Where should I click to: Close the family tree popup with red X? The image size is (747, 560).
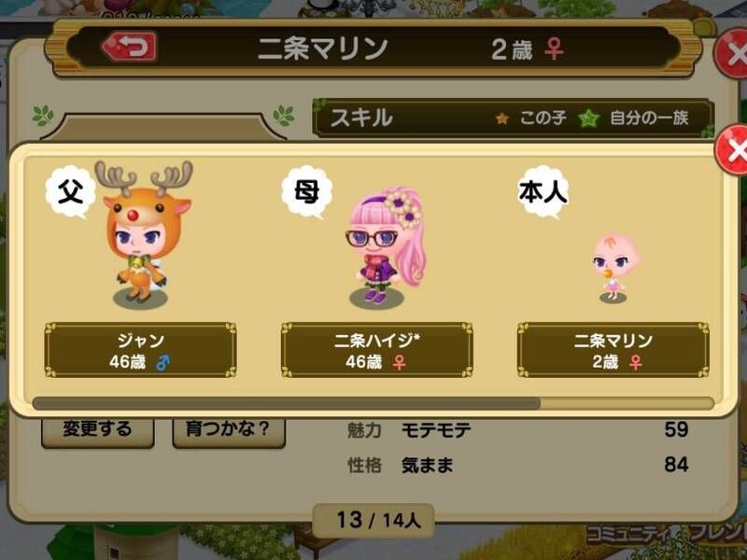[x=734, y=150]
